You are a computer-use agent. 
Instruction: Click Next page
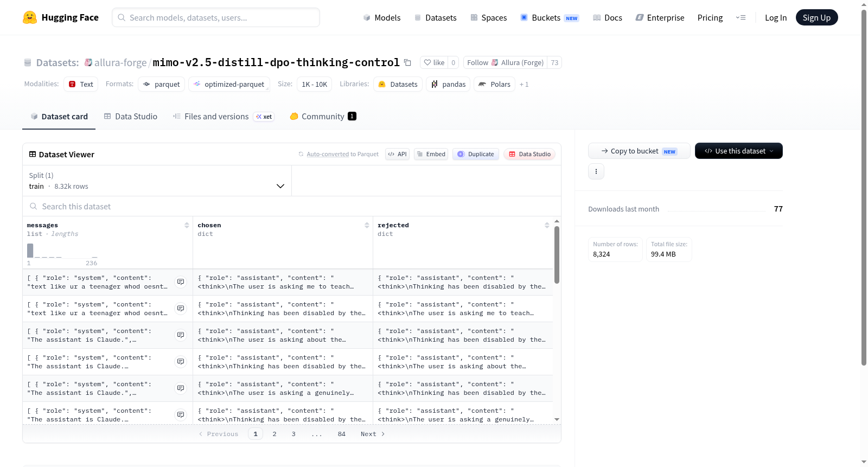pos(373,434)
